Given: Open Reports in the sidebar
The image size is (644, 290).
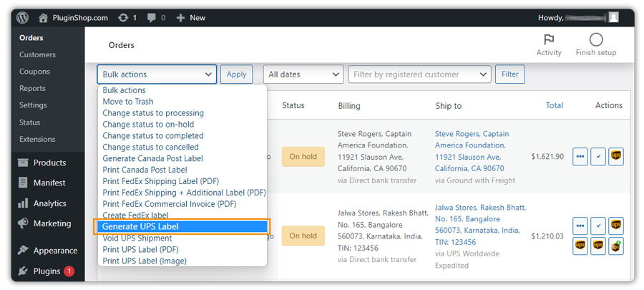Looking at the screenshot, I should click(32, 88).
